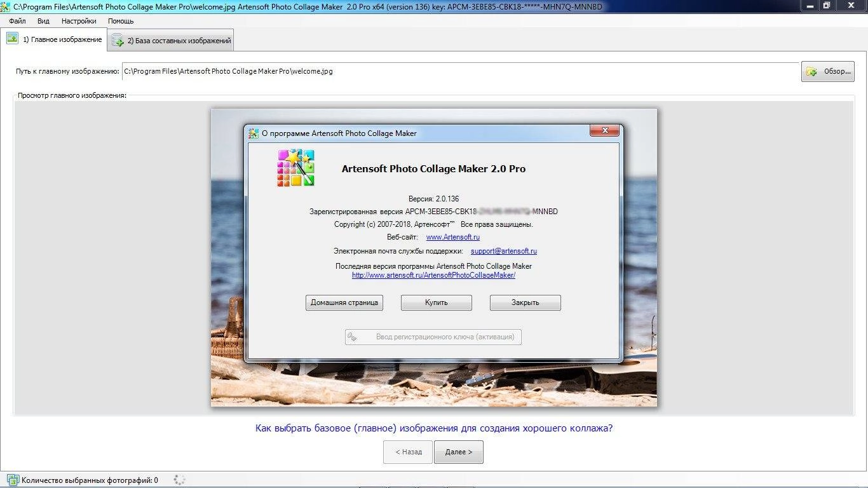Open the Помощь menu
Image resolution: width=868 pixels, height=488 pixels.
coord(121,21)
